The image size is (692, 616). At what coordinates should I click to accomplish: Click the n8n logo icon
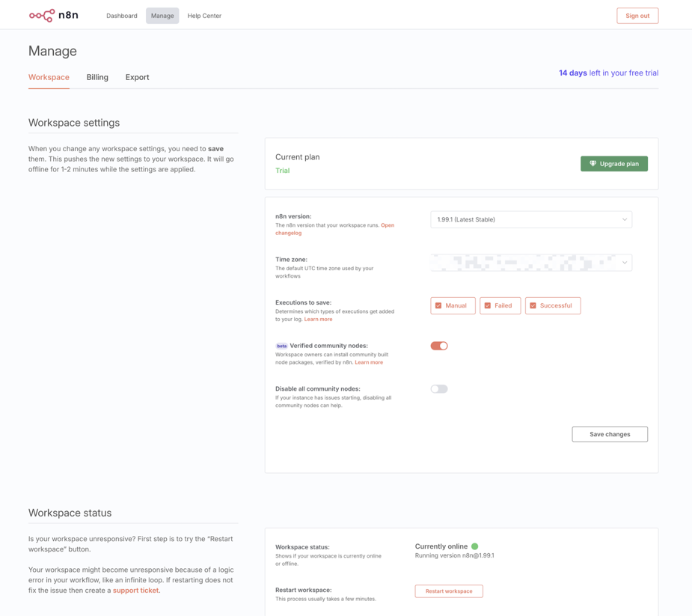[x=42, y=16]
